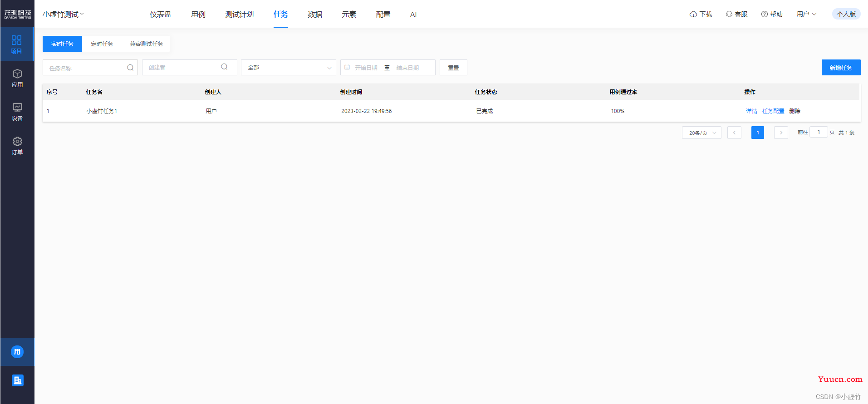Click the 创建人 column header
This screenshot has width=868, height=404.
tap(213, 92)
